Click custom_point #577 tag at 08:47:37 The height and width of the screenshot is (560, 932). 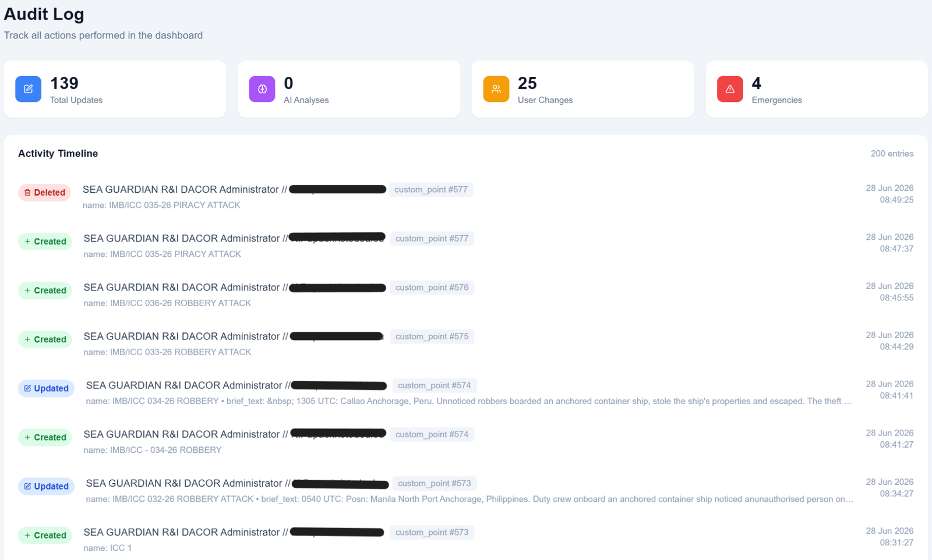click(x=432, y=239)
